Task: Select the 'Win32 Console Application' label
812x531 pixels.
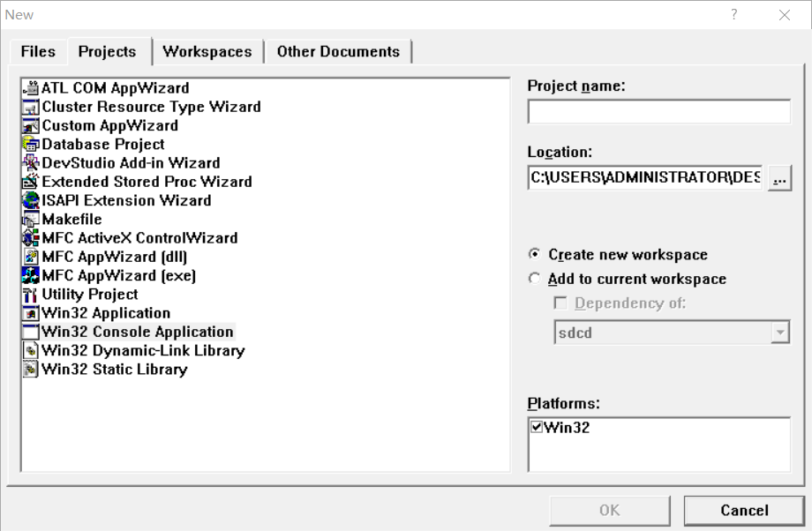Action: 138,332
